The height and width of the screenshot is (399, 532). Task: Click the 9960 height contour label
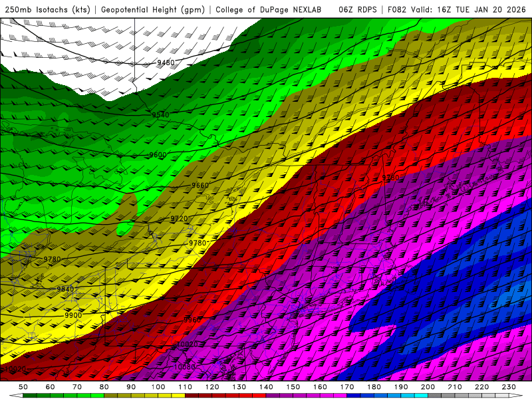point(192,320)
